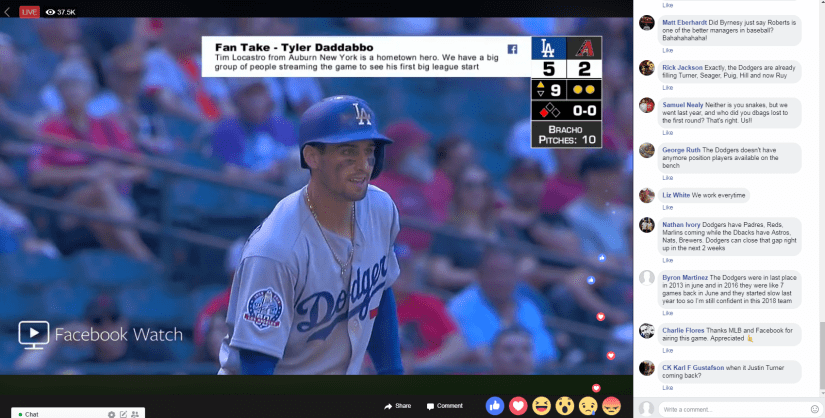This screenshot has width=825, height=418.
Task: Open Samuel Nealy's profile
Action: point(682,105)
